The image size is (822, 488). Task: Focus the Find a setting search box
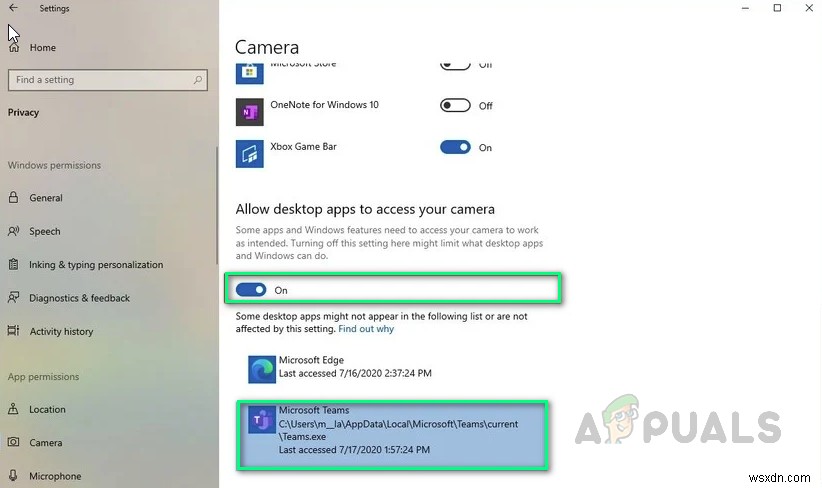pos(108,80)
